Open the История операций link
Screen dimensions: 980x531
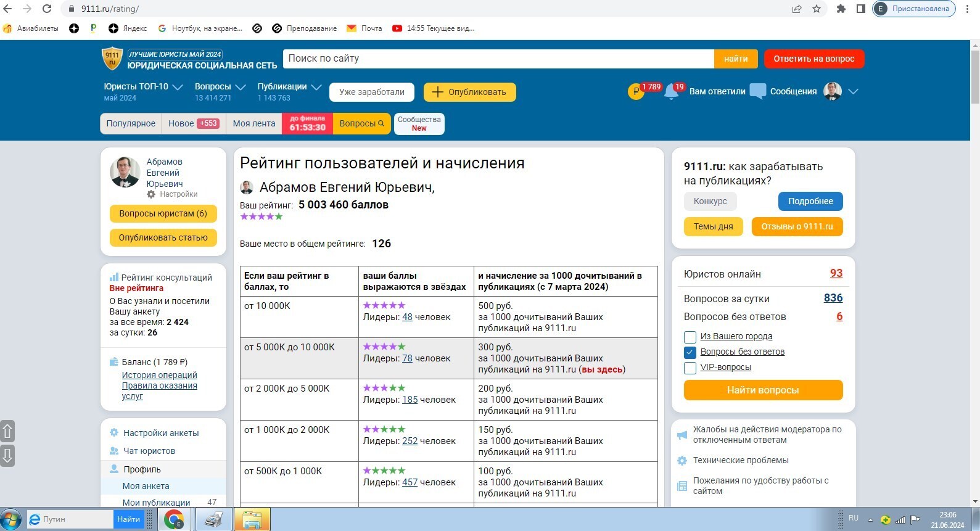[159, 375]
